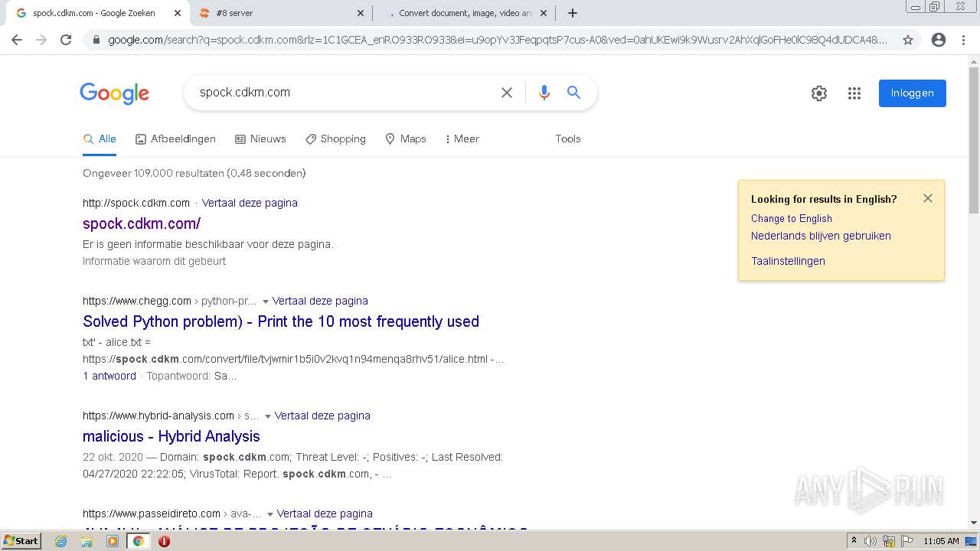Viewport: 980px width, 551px height.
Task: Click the taskbar clock showing 11:05 AM
Action: [x=941, y=541]
